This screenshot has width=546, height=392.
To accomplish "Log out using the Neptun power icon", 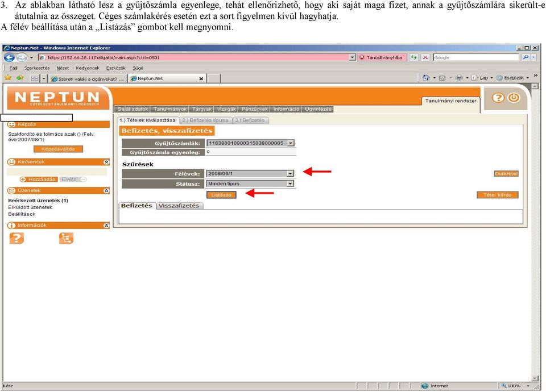I will 514,98.
